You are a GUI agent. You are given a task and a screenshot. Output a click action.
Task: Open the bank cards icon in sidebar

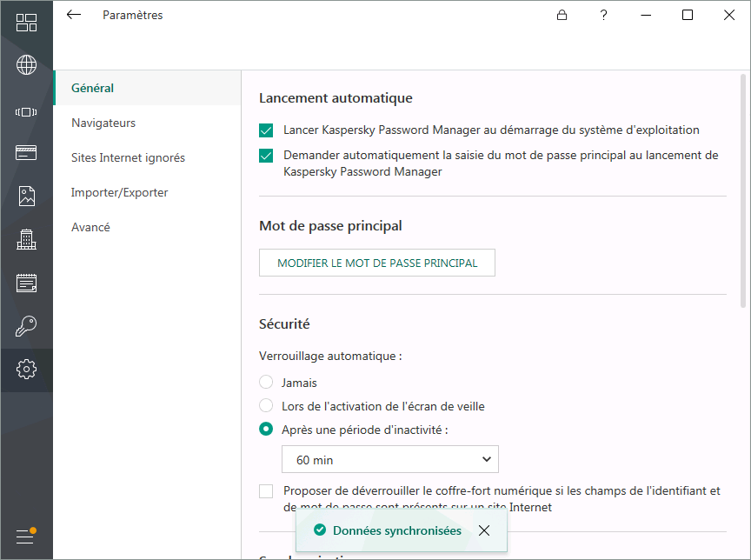(26, 153)
